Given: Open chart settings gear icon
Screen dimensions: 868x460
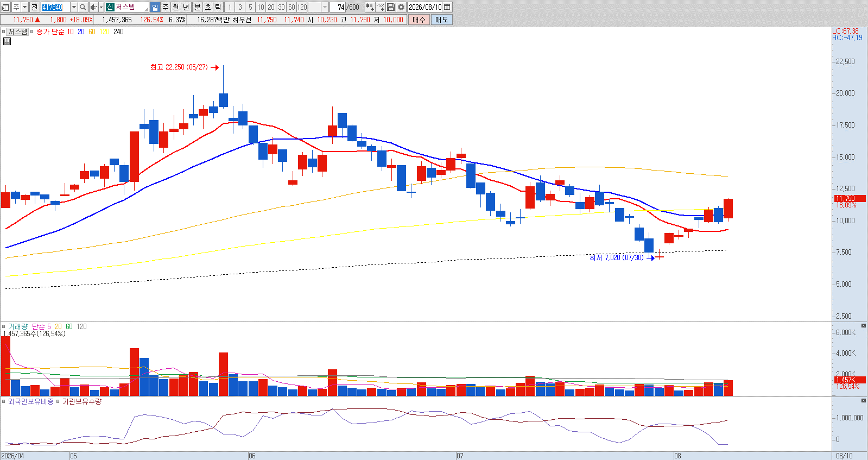Looking at the screenshot, I should click(x=401, y=7).
